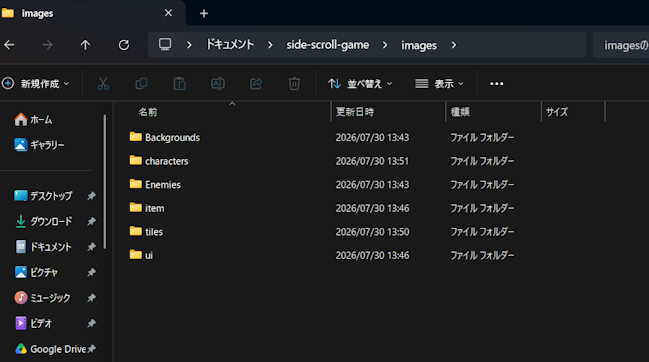The height and width of the screenshot is (362, 649).
Task: Select the ui folder
Action: pyautogui.click(x=141, y=255)
